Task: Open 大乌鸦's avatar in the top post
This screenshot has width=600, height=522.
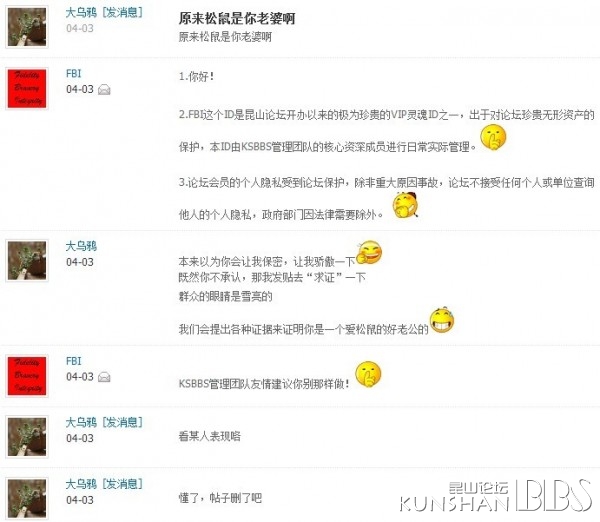Action: pos(27,27)
